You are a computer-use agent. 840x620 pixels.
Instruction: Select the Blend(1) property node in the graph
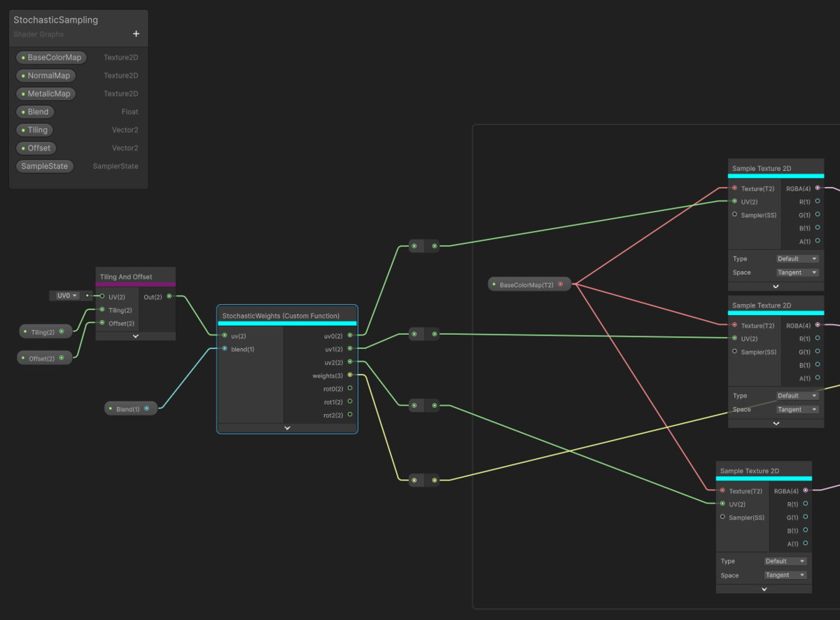131,408
